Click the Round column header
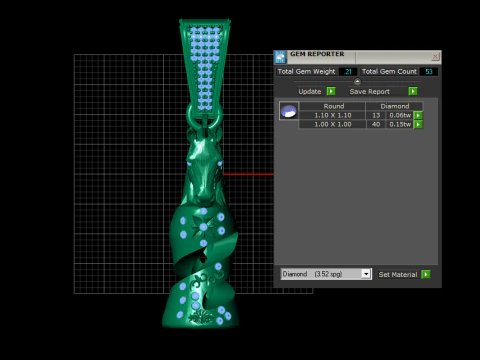 pos(333,106)
